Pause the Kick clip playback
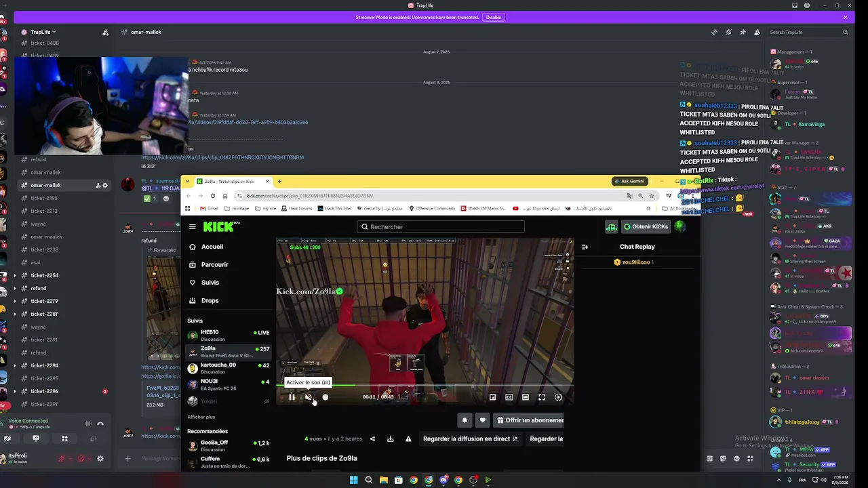The image size is (868, 488). [x=292, y=397]
